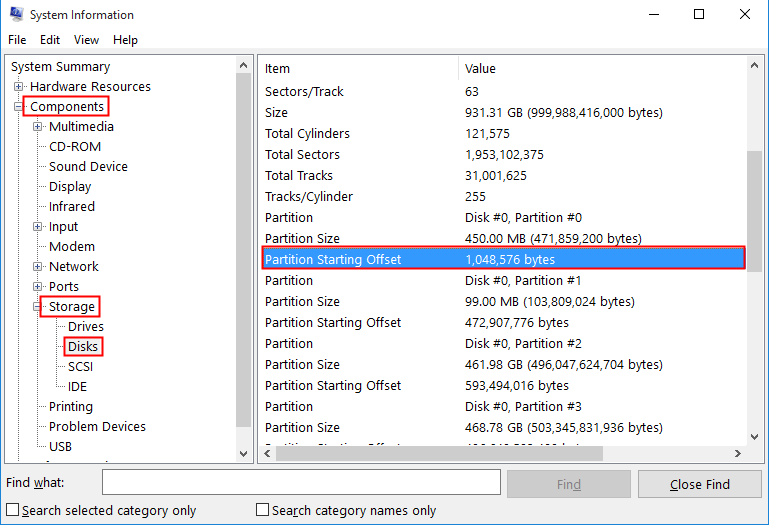
Task: Open the Help menu
Action: 125,40
